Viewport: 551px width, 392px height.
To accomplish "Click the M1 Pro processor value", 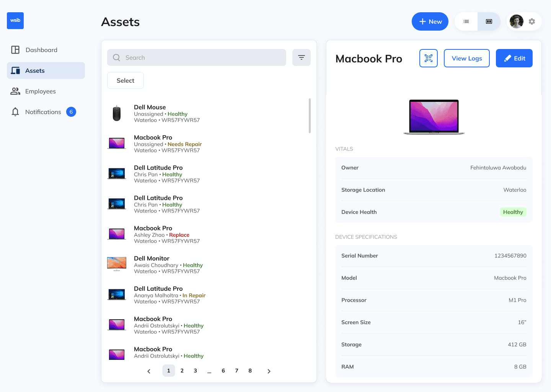I will (x=517, y=300).
